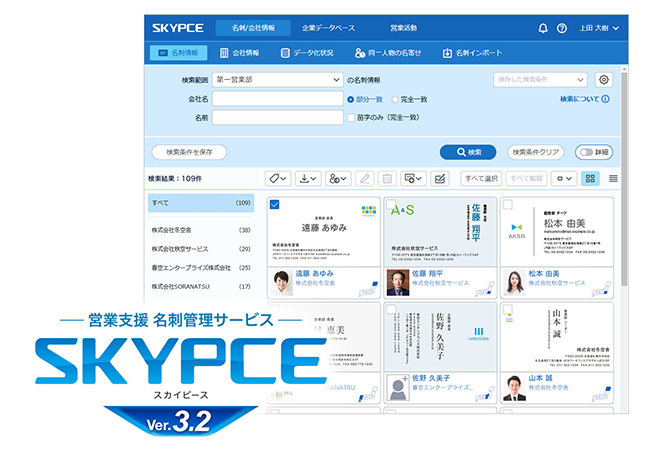Click the trash delete toolbar icon
This screenshot has width=650, height=450.
(x=387, y=179)
